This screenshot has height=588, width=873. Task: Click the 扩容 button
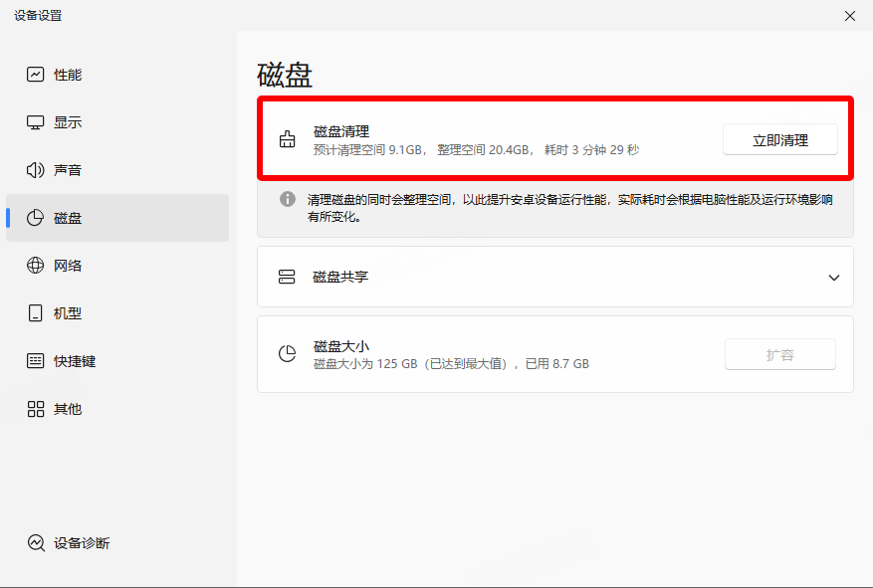[779, 354]
